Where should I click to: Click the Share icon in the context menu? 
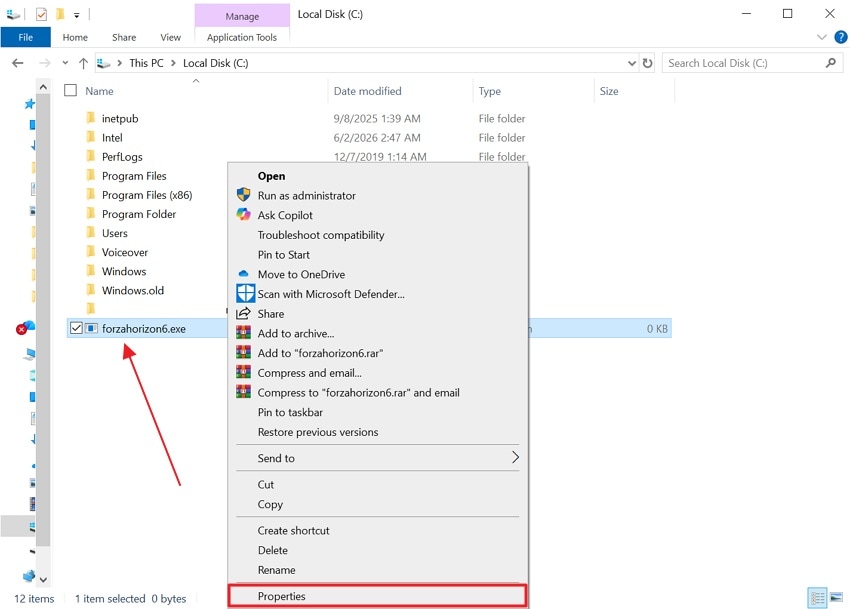click(243, 313)
